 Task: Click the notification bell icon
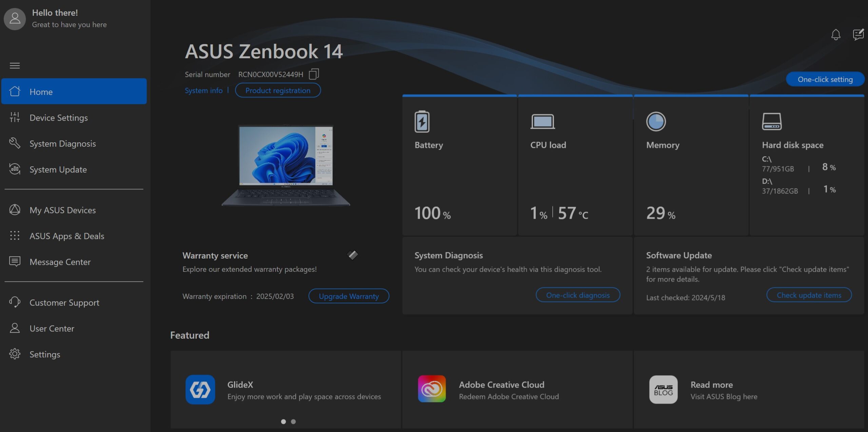pyautogui.click(x=835, y=35)
